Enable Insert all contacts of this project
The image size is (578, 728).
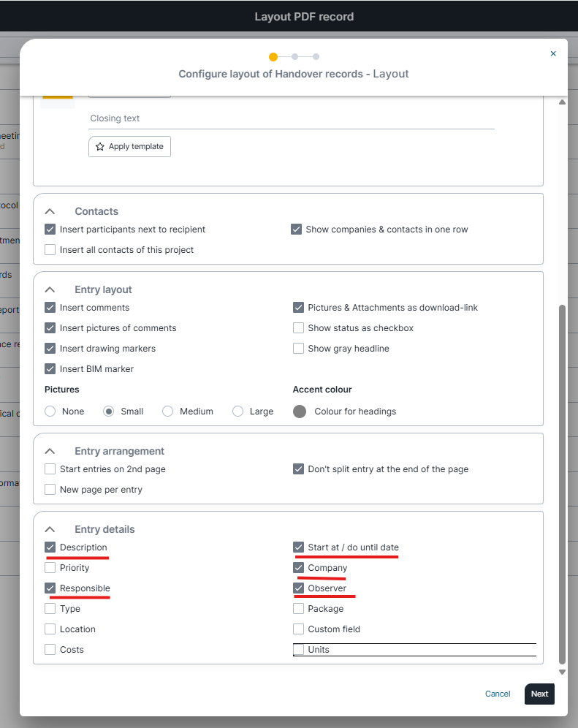coord(50,250)
